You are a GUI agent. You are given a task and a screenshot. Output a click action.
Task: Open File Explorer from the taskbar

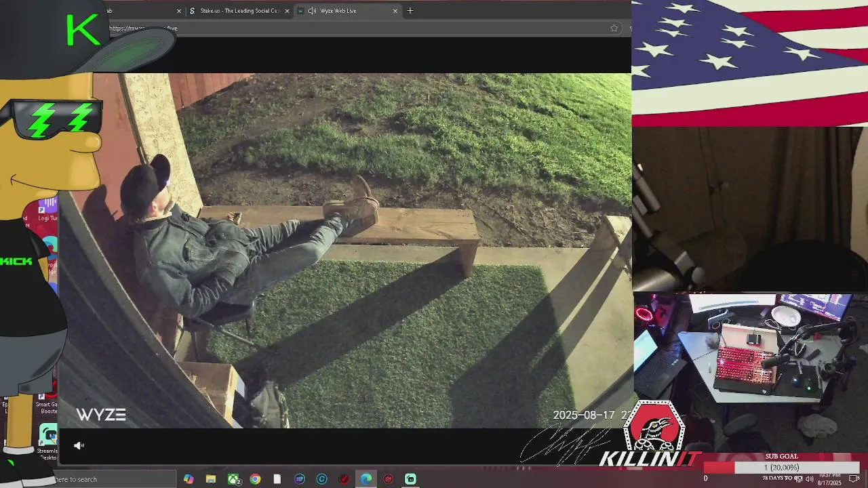tap(211, 479)
